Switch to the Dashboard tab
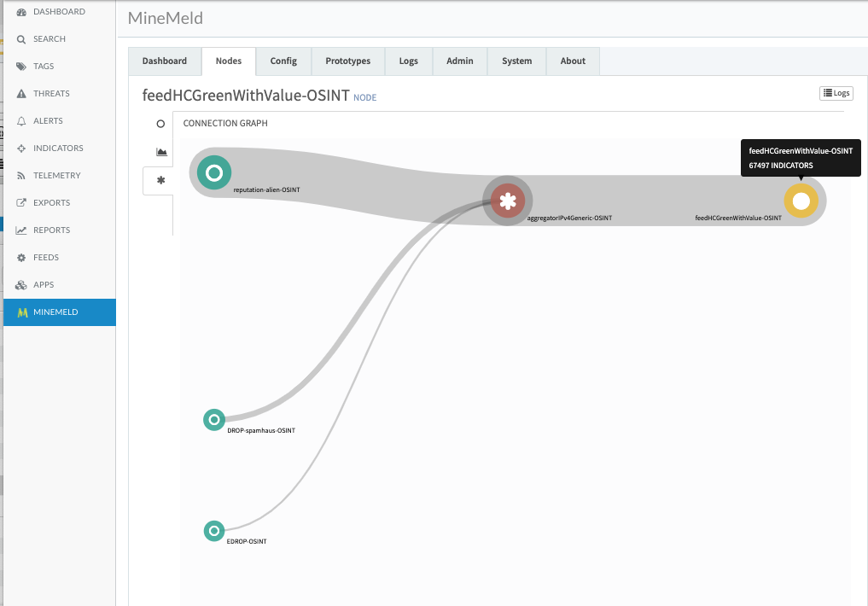 pos(165,61)
